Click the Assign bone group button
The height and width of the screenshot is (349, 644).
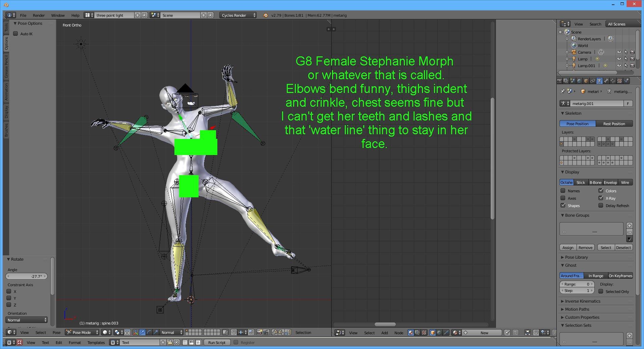[x=568, y=248]
